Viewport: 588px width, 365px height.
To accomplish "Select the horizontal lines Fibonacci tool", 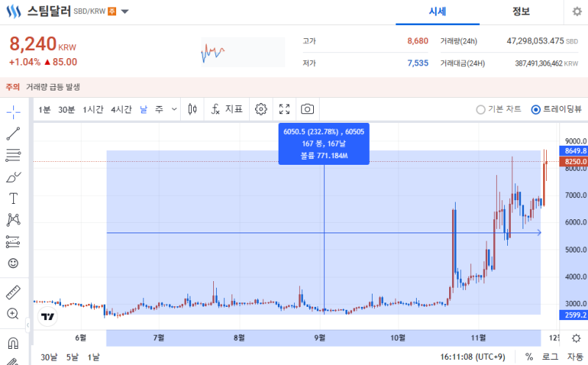I will [13, 155].
